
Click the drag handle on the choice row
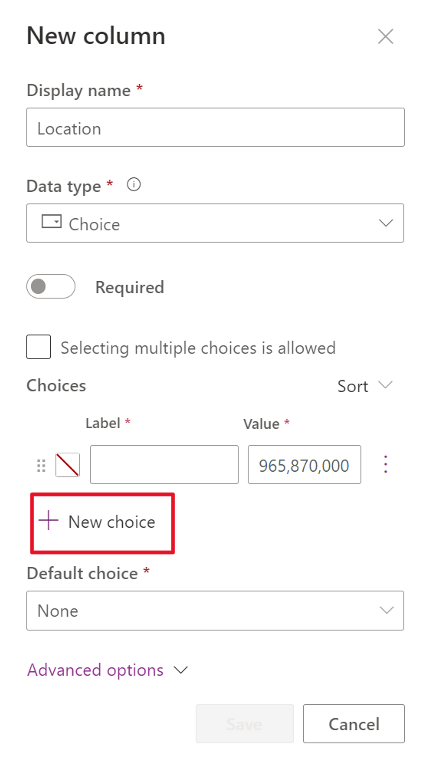(41, 466)
